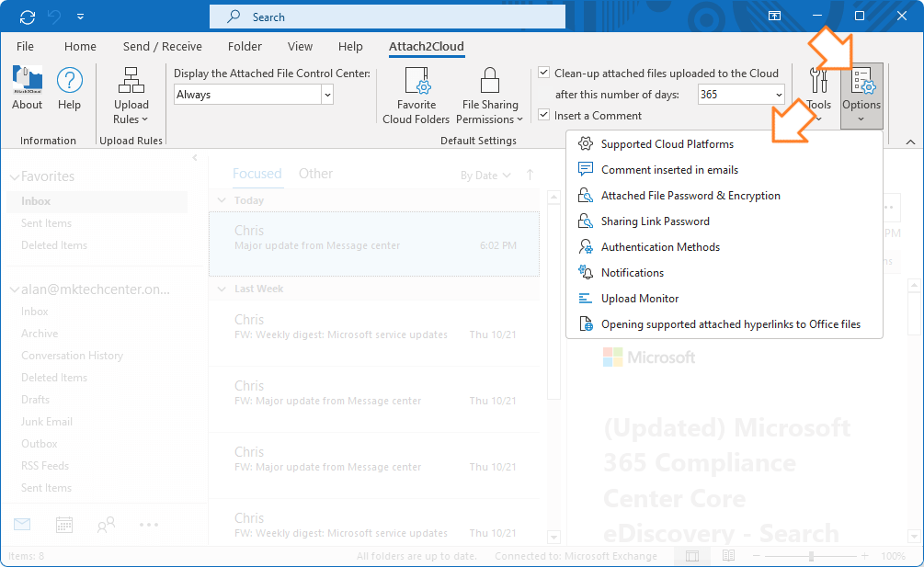Click inside the Search box
924x567 pixels.
[x=386, y=16]
